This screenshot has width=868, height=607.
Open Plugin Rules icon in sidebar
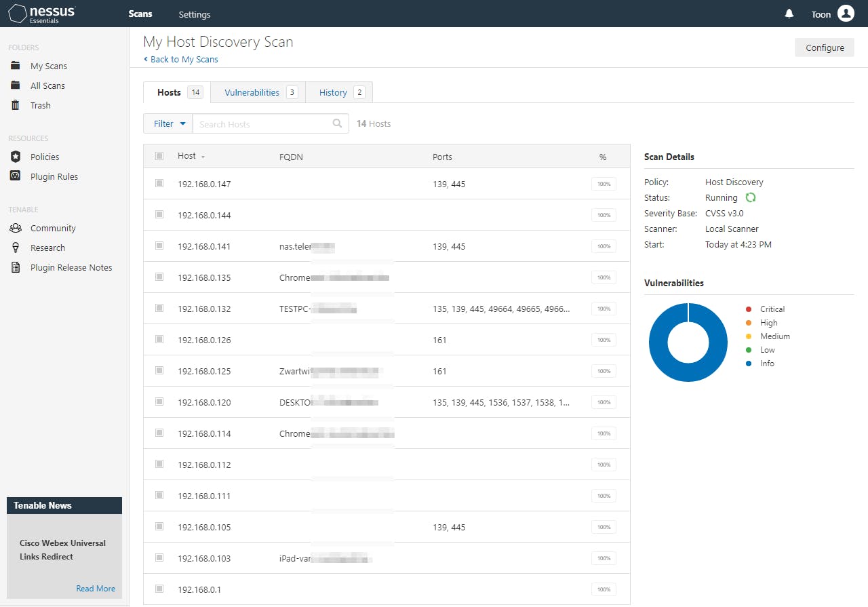(x=16, y=176)
